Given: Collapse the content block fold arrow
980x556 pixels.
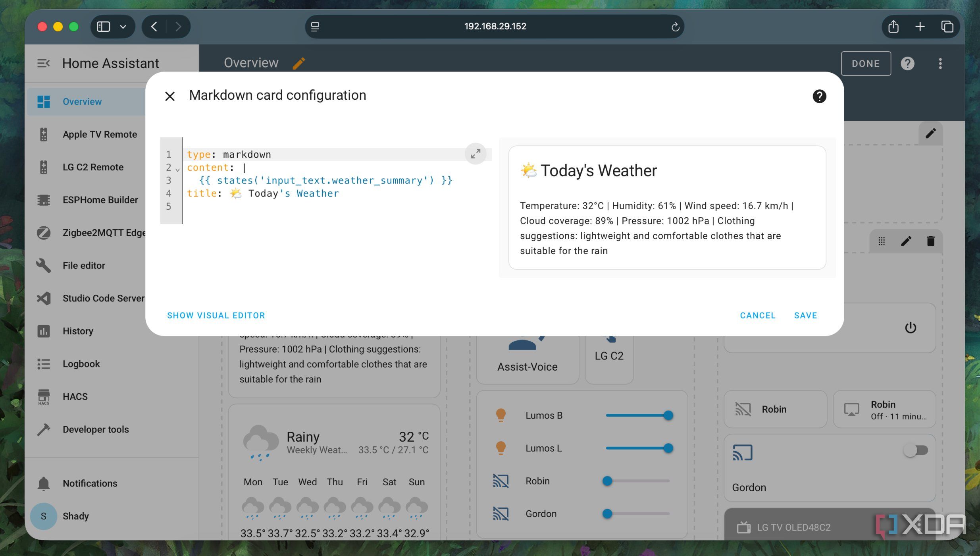Looking at the screenshot, I should click(x=177, y=170).
